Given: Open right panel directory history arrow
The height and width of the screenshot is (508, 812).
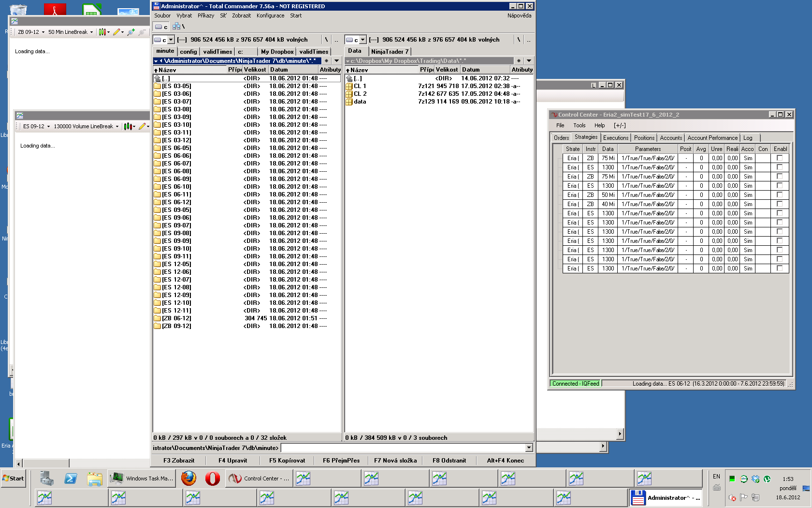Looking at the screenshot, I should pos(529,61).
